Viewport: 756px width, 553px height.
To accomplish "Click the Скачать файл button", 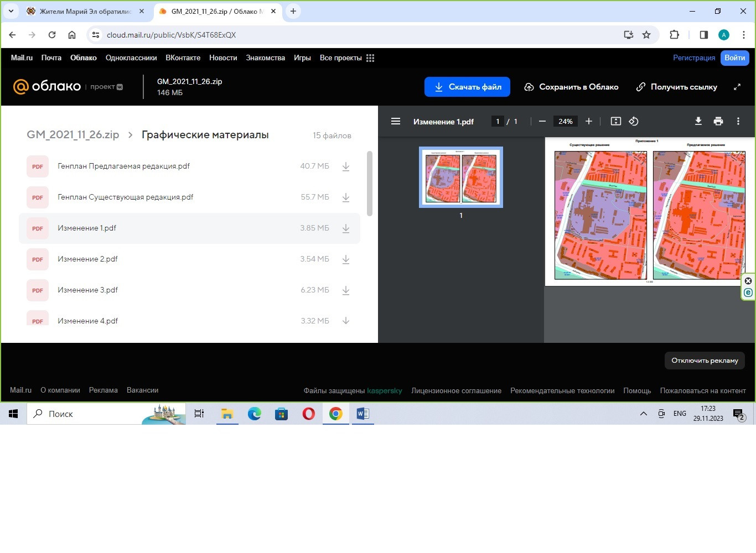I will point(467,87).
